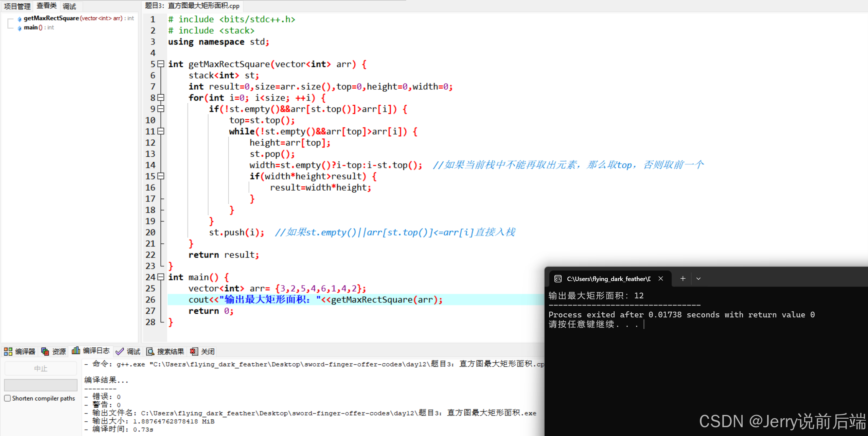Viewport: 868px width, 436px height.
Task: Switch to the 查看类 class view tab
Action: point(47,6)
